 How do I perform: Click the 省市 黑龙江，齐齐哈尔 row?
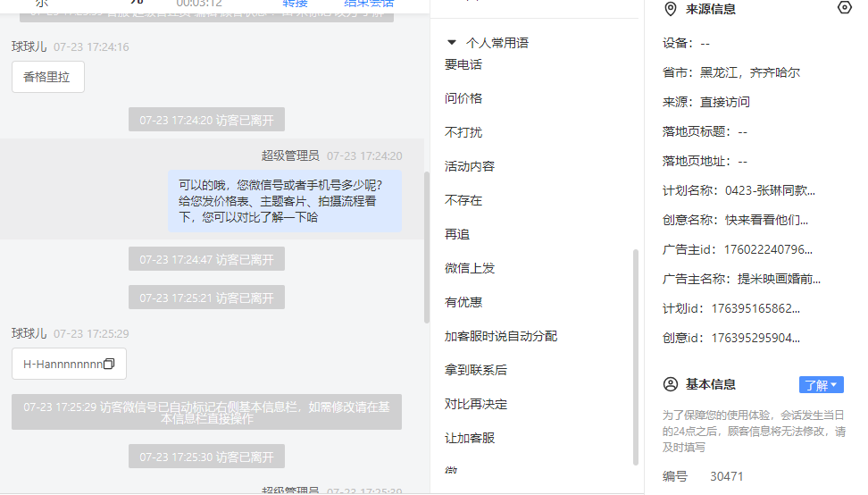730,72
